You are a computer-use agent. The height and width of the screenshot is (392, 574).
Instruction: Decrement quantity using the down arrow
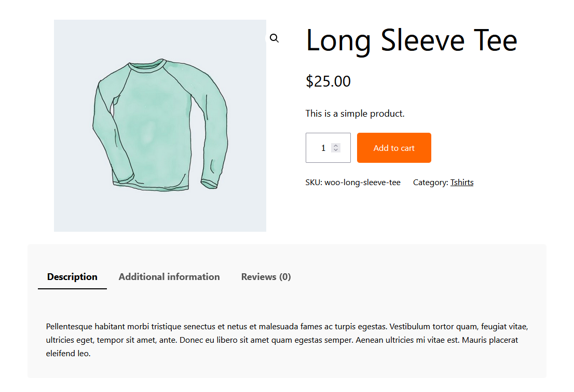coord(336,151)
